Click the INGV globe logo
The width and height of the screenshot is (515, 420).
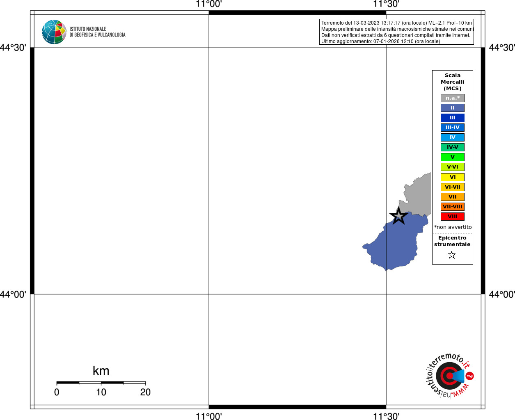click(x=54, y=32)
